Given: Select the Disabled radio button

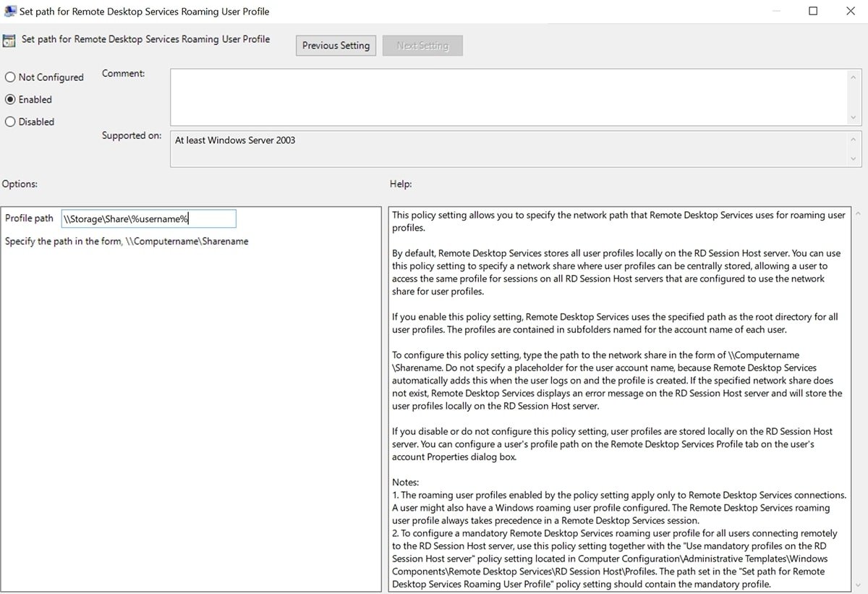Looking at the screenshot, I should pos(10,122).
